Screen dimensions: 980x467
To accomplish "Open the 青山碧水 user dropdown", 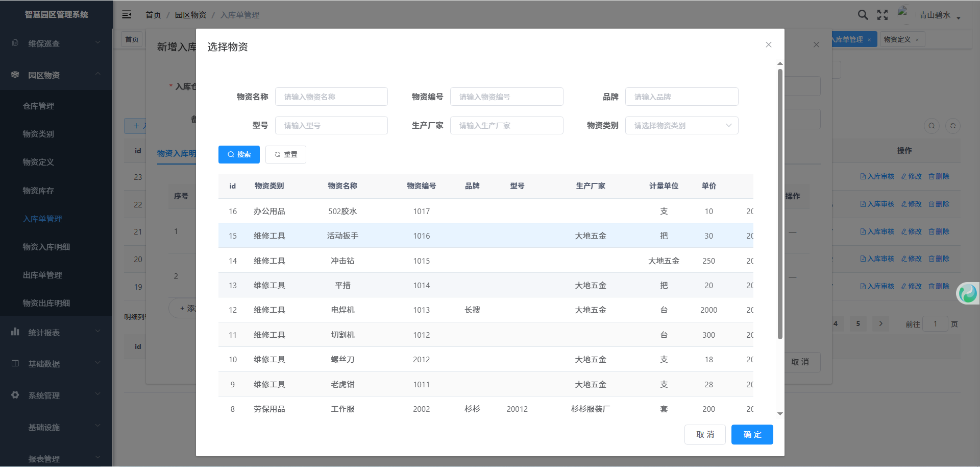I will (x=939, y=15).
